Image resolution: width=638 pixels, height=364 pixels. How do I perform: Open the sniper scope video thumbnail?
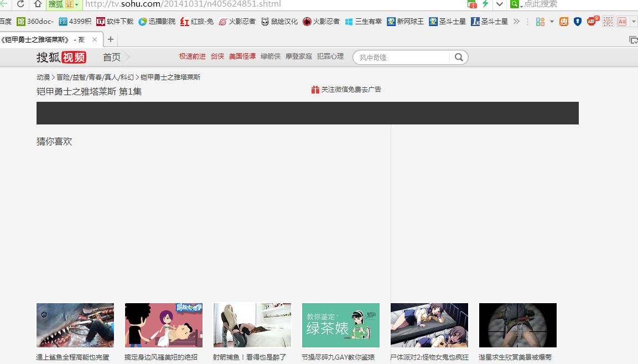(517, 325)
